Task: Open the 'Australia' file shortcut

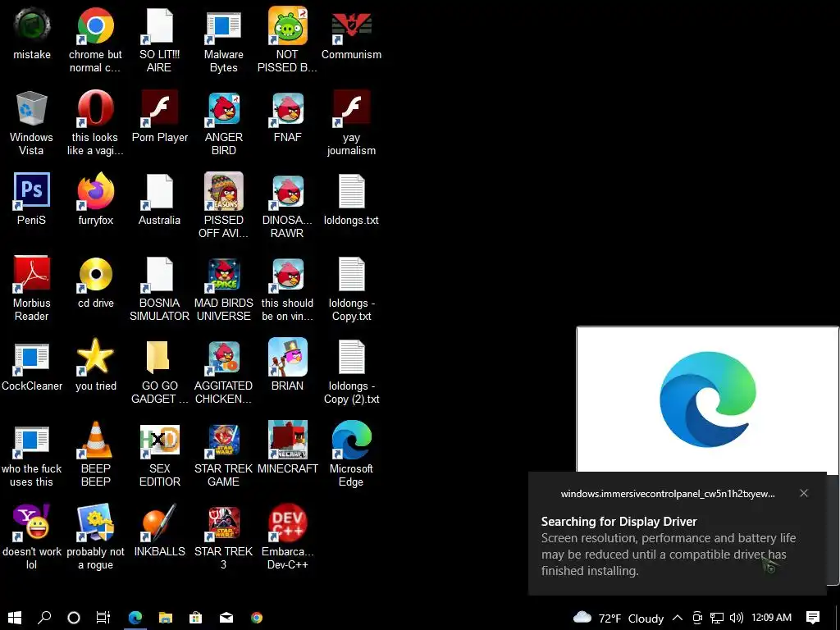Action: (x=159, y=199)
